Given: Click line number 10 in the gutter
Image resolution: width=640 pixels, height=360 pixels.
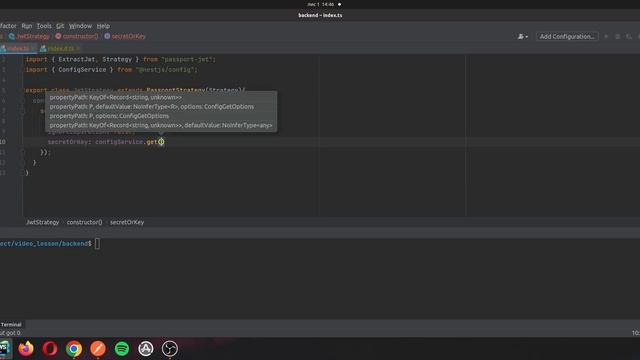Looking at the screenshot, I should tap(3, 142).
